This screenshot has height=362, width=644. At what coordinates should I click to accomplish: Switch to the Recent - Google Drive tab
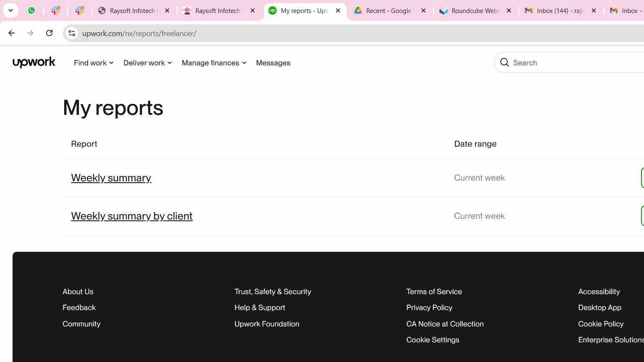pos(390,10)
